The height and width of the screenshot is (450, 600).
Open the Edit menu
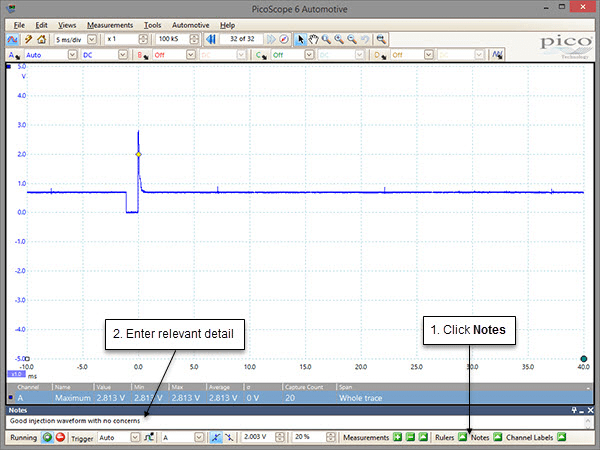[41, 25]
